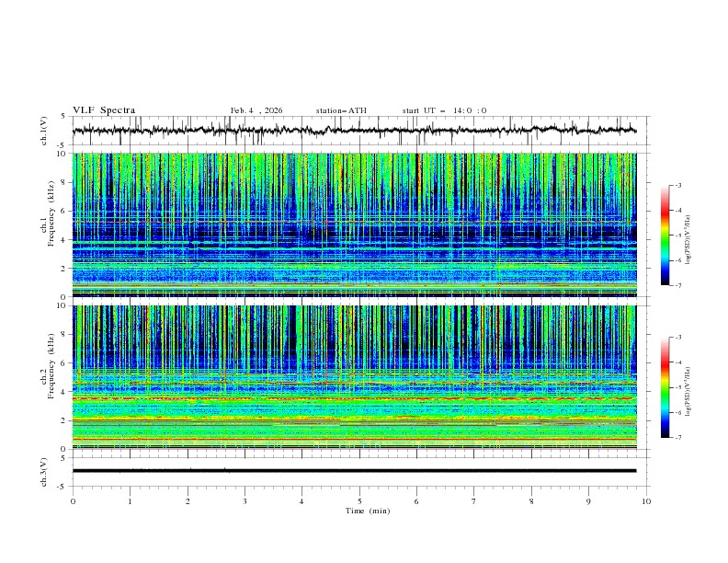Click the ch.2 spectrogram color bar
This screenshot has height=563, width=728.
[x=665, y=387]
